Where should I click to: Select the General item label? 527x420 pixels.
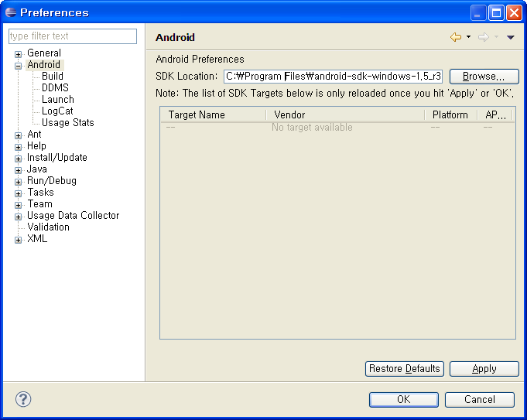[44, 53]
